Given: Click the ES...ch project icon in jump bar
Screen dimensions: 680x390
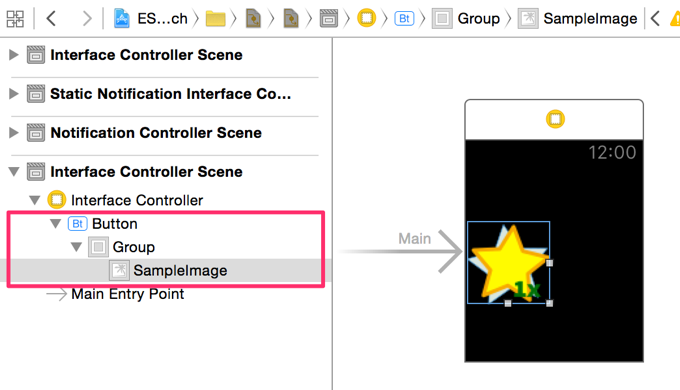Looking at the screenshot, I should click(x=121, y=19).
